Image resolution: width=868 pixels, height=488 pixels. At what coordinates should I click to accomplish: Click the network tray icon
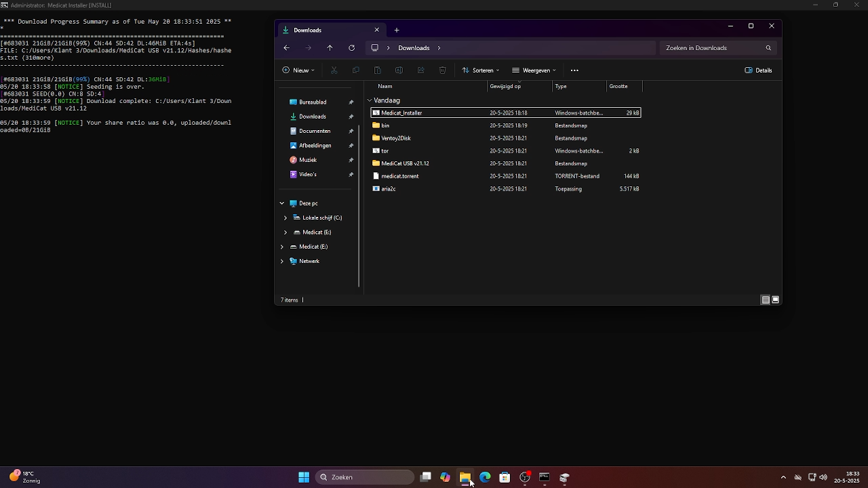coord(812,477)
